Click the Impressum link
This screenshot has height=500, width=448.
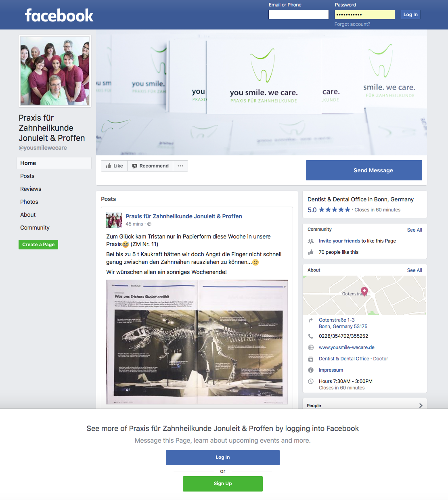331,370
